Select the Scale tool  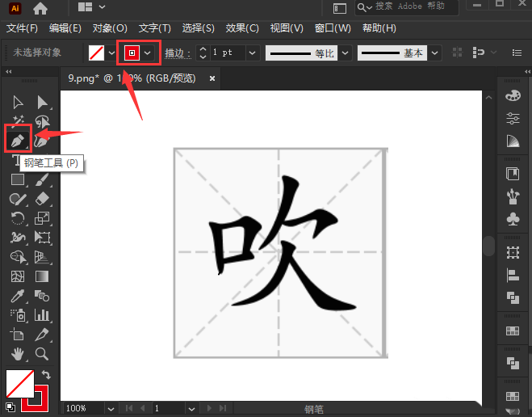(42, 218)
